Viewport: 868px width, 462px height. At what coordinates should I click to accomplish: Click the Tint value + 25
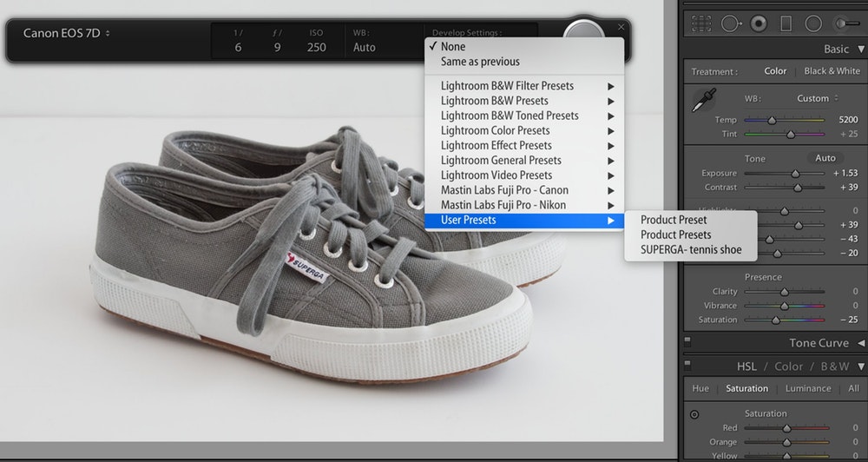point(849,134)
